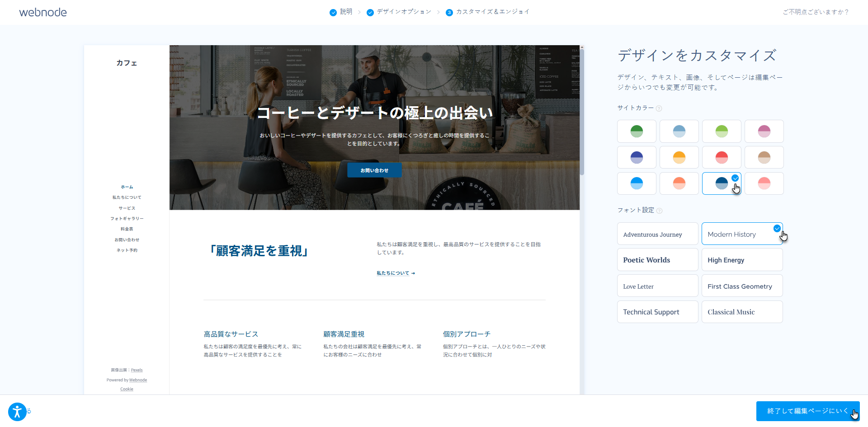Select the Technical Support font
The image size is (868, 427).
pos(658,312)
